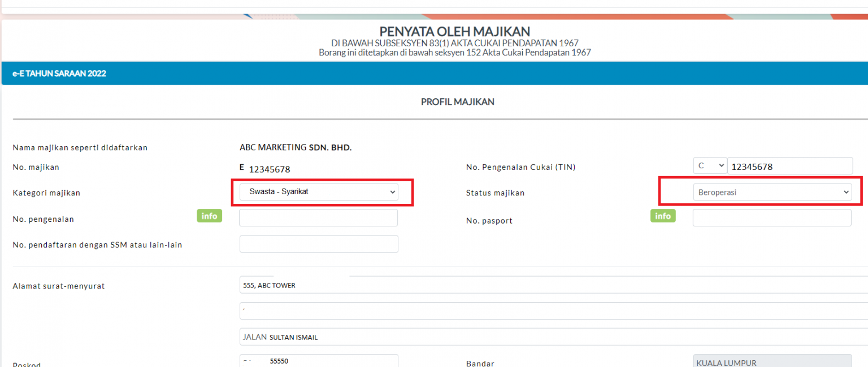Click the info icon beside No. pasport
The width and height of the screenshot is (868, 367).
662,216
